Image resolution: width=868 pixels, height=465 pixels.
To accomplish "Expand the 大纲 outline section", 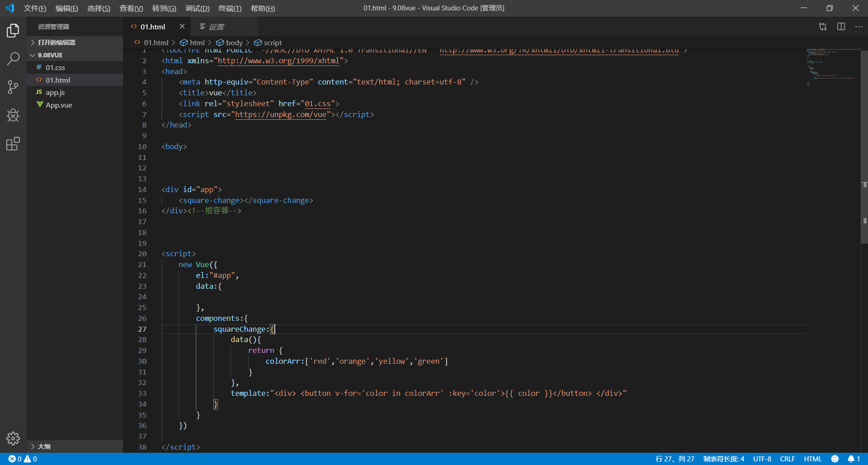I will [44, 446].
